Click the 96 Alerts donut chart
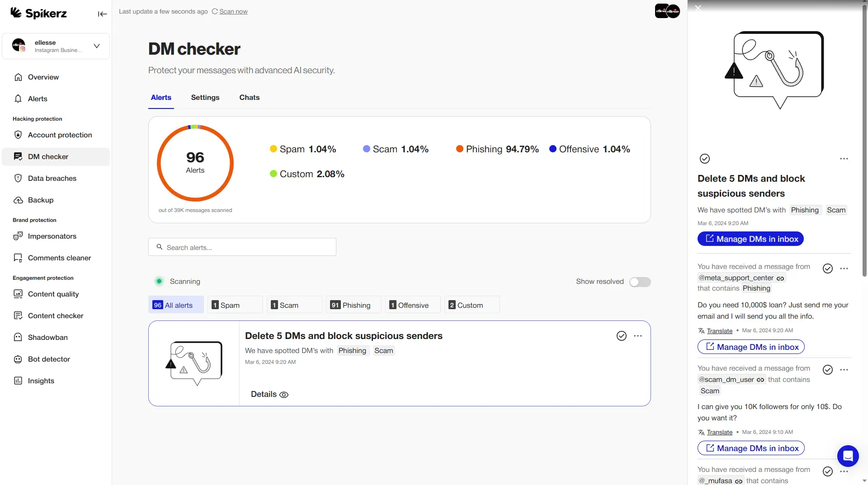The image size is (868, 485). point(195,163)
